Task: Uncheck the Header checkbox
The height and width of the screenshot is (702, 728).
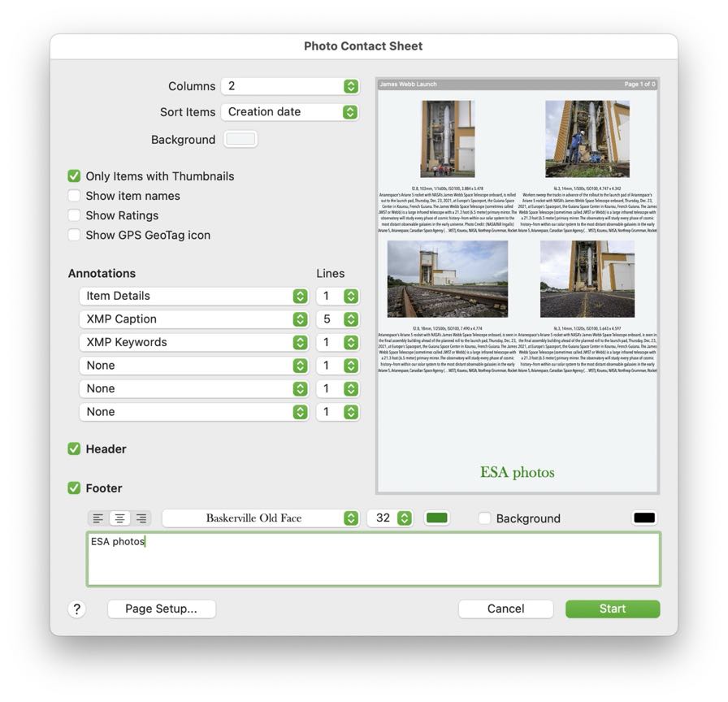Action: (74, 449)
